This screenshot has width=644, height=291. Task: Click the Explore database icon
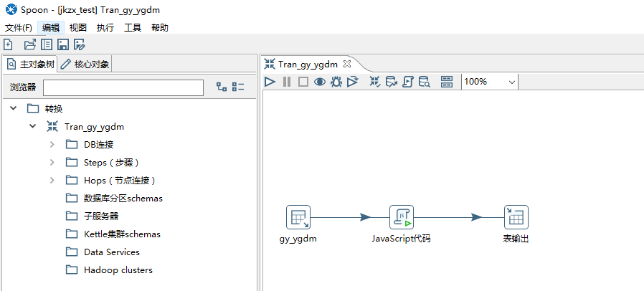click(x=424, y=82)
